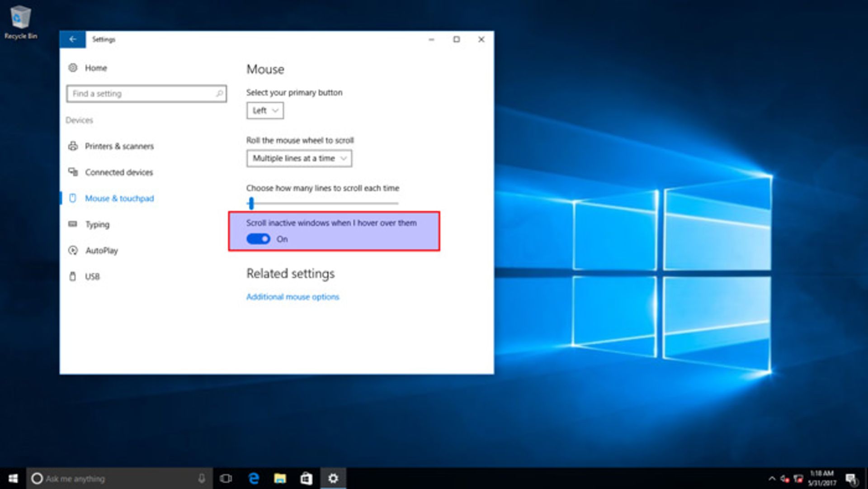Click the Settings gear in the taskbar
The height and width of the screenshot is (489, 868).
[333, 479]
